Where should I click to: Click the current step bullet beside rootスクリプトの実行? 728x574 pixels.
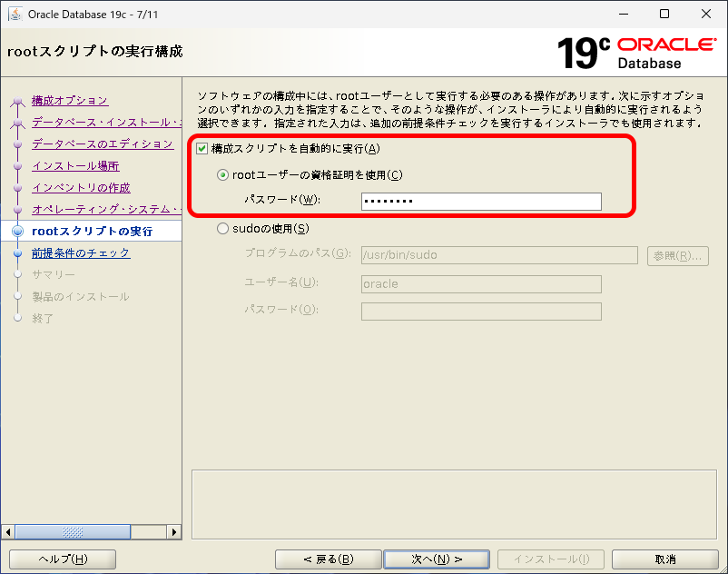click(x=17, y=232)
